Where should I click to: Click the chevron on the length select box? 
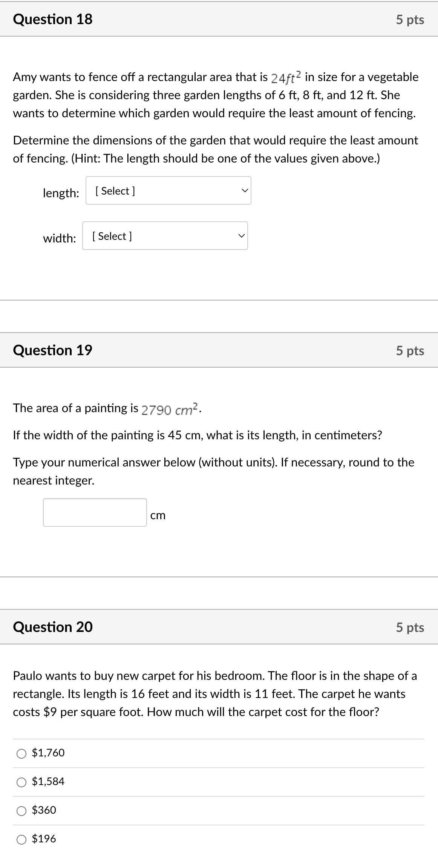[x=244, y=191]
